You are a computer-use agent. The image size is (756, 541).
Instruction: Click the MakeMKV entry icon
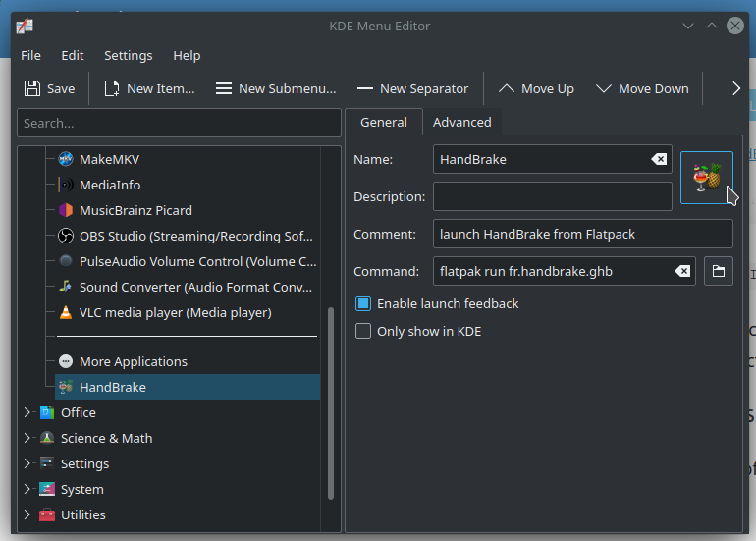click(x=66, y=159)
